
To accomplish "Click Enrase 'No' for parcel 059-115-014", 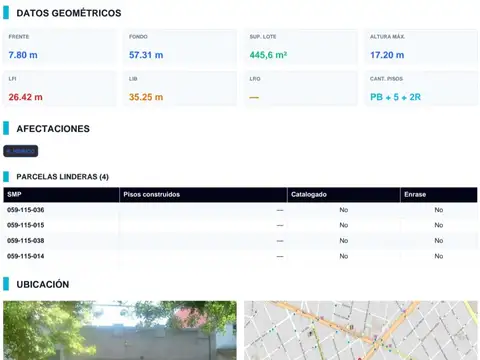I will pos(439,256).
